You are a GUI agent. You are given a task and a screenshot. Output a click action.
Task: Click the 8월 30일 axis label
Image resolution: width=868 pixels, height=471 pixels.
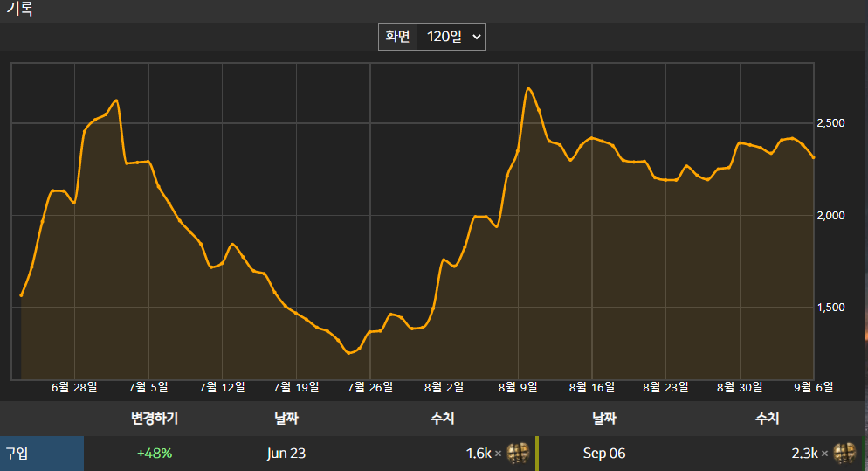[x=740, y=387]
